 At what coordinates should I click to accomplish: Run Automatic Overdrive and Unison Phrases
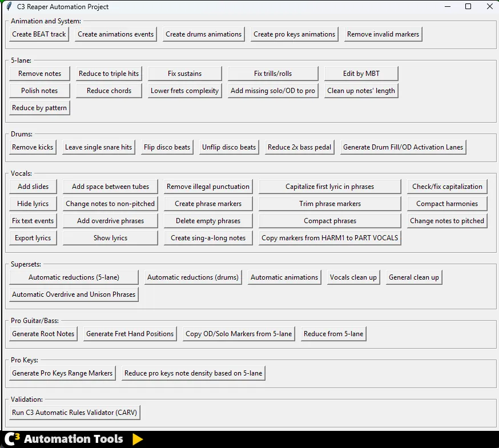click(x=74, y=294)
